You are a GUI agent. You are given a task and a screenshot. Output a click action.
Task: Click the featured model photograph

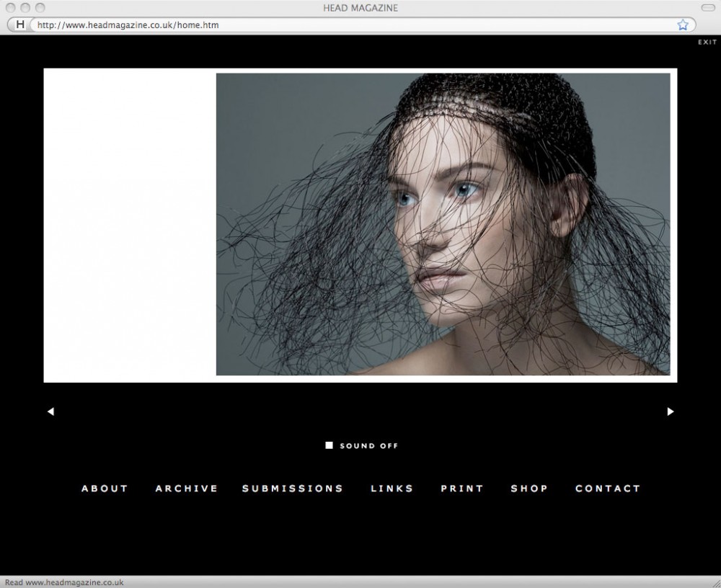(443, 224)
